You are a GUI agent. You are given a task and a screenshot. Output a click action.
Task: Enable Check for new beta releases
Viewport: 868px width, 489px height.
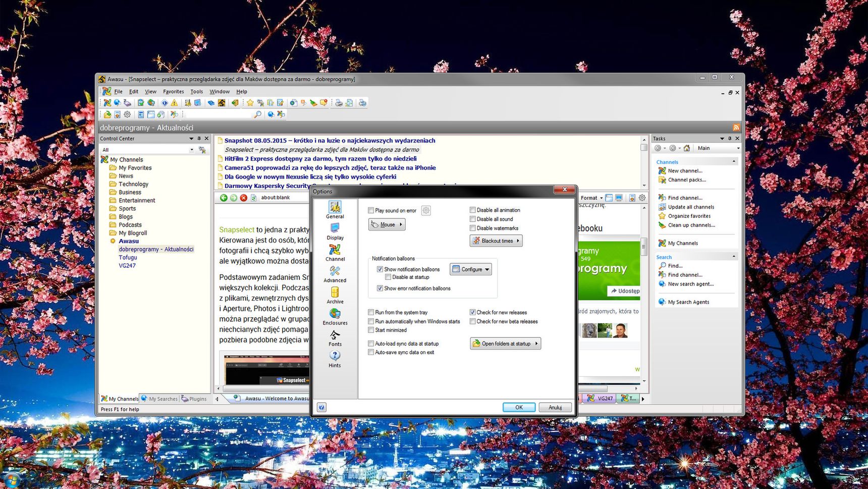click(473, 321)
